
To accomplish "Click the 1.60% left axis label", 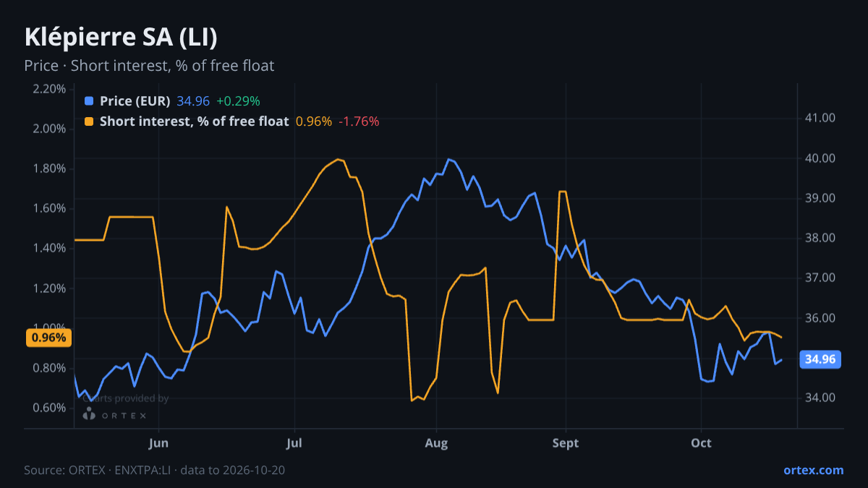I will (49, 208).
